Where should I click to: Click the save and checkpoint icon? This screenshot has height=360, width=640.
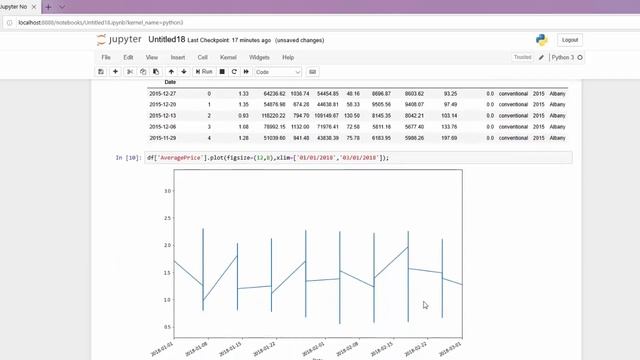[101, 72]
